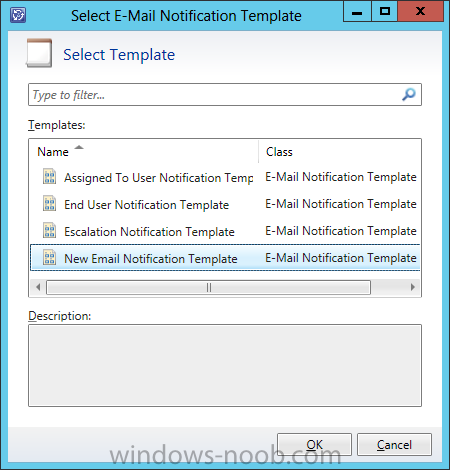Choose Assigned To User Notification Template
Viewport: 450px width, 470px height.
(225, 177)
